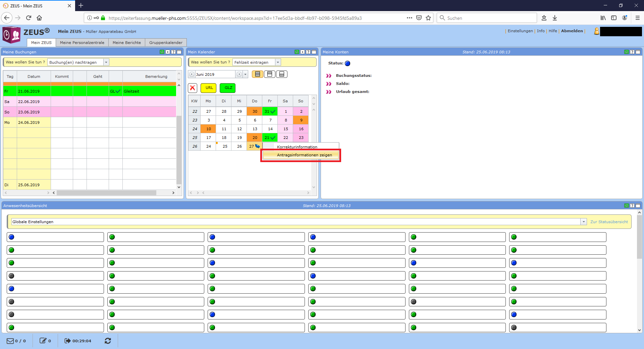This screenshot has height=349, width=644.
Task: Open the messages envelope icon in status bar
Action: (x=10, y=341)
